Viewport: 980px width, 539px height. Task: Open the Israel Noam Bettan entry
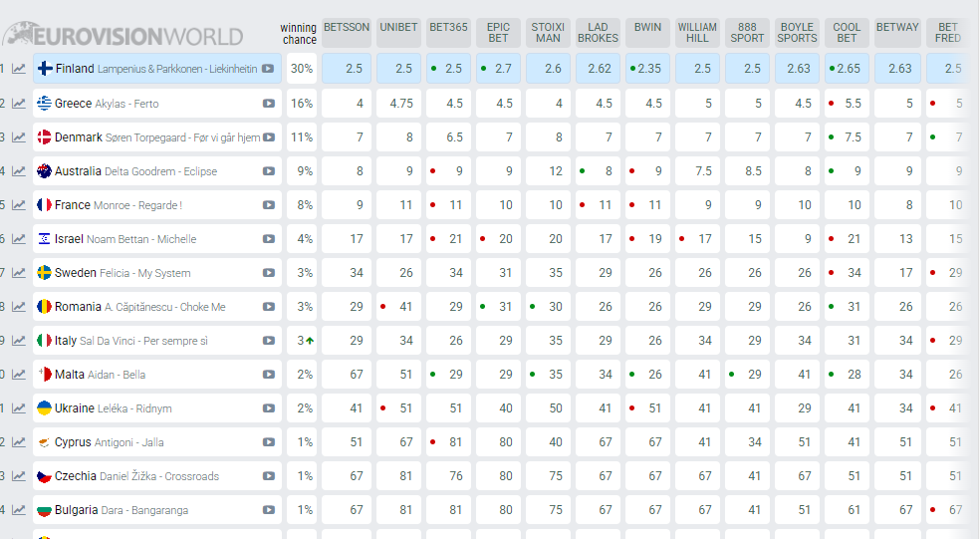pos(157,239)
